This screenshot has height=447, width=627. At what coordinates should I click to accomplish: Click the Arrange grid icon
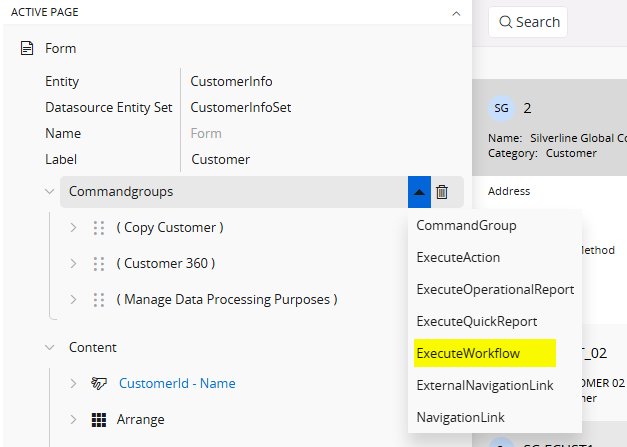(99, 419)
